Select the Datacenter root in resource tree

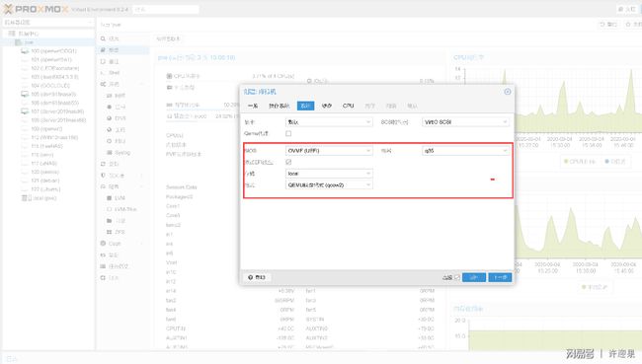coord(24,34)
